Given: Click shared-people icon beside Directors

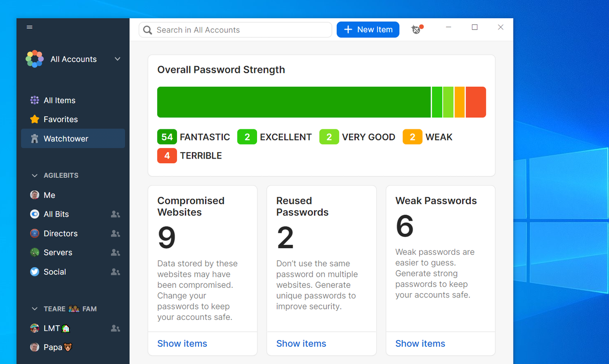Looking at the screenshot, I should pos(115,233).
